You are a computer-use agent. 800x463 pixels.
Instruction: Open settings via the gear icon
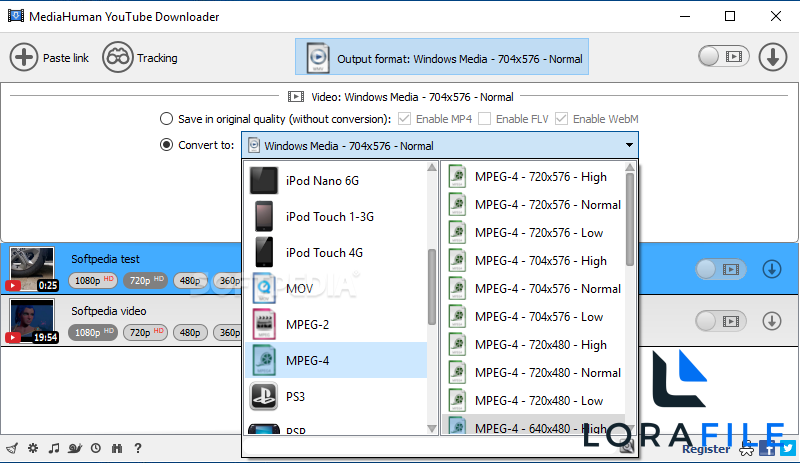pyautogui.click(x=33, y=448)
